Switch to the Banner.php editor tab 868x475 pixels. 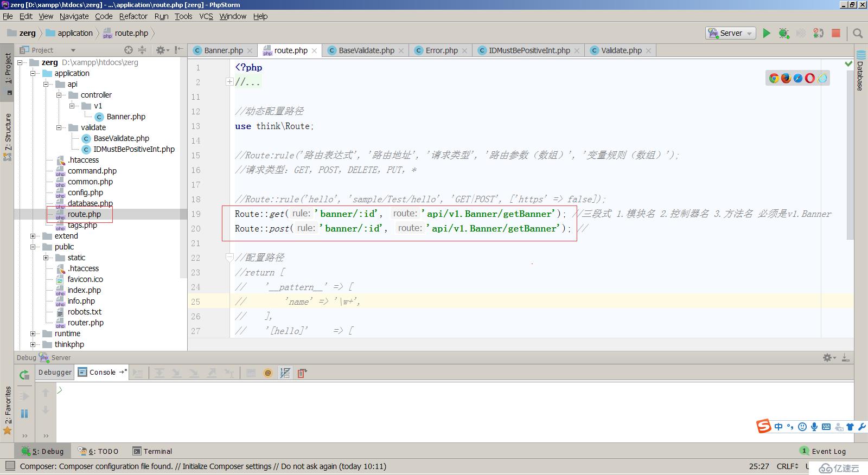223,50
